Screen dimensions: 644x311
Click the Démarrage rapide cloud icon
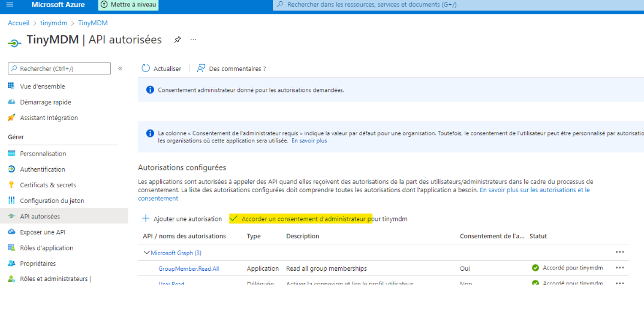click(11, 102)
